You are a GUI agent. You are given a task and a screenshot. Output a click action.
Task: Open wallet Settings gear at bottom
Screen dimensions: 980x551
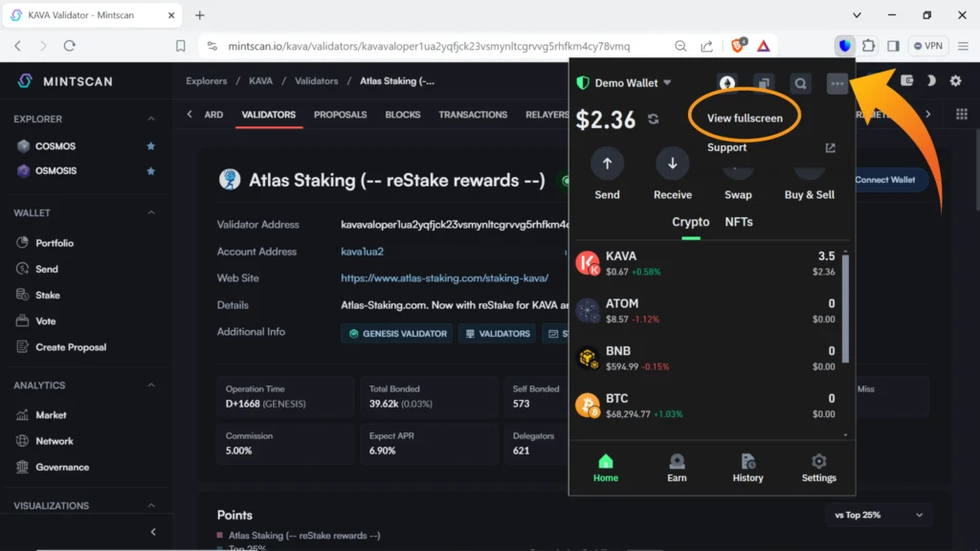pyautogui.click(x=818, y=467)
